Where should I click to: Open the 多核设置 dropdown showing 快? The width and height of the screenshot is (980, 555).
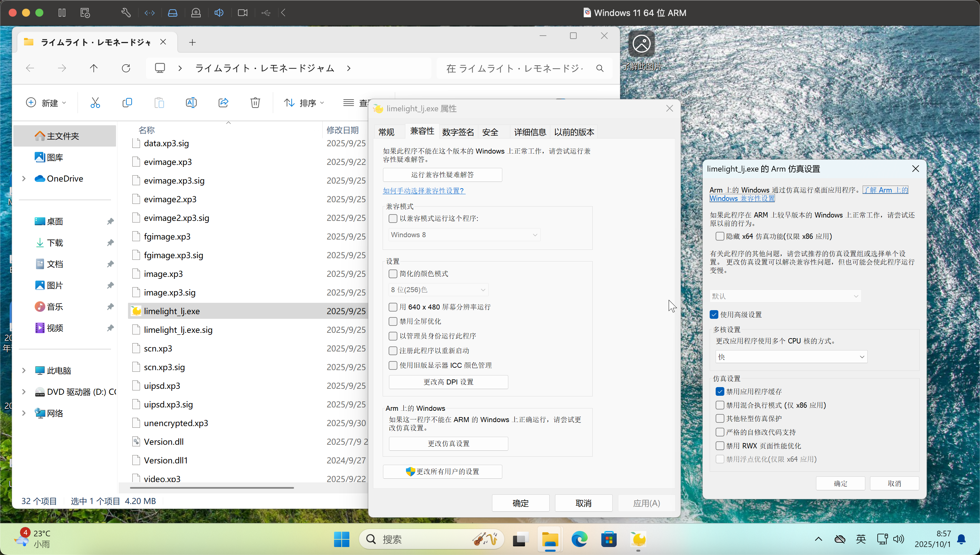coord(791,357)
